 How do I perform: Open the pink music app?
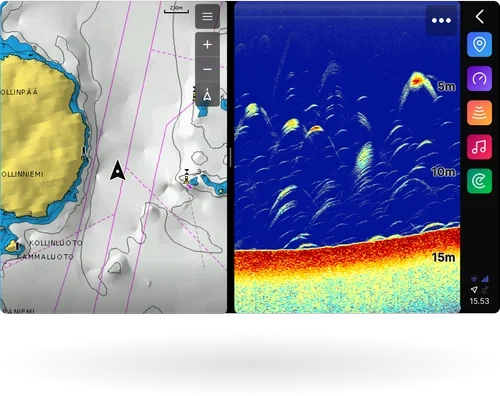tap(479, 147)
